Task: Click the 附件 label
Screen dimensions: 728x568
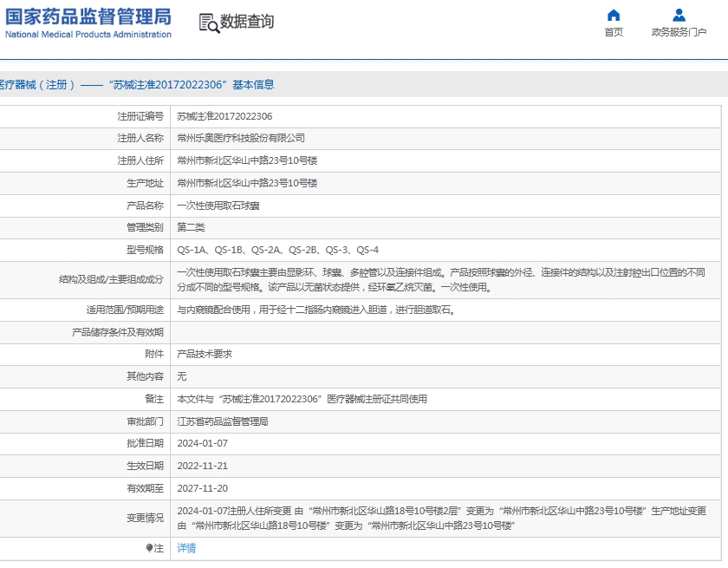Action: [x=154, y=354]
